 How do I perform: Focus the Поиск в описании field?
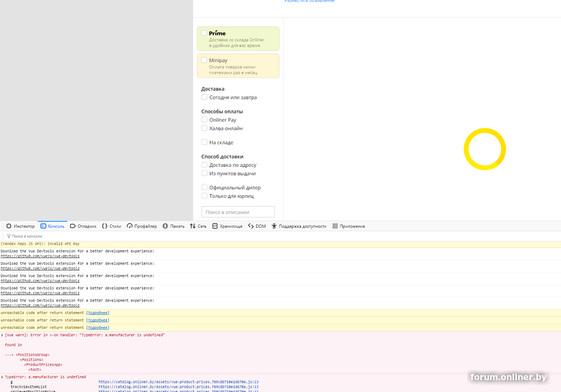(x=238, y=212)
